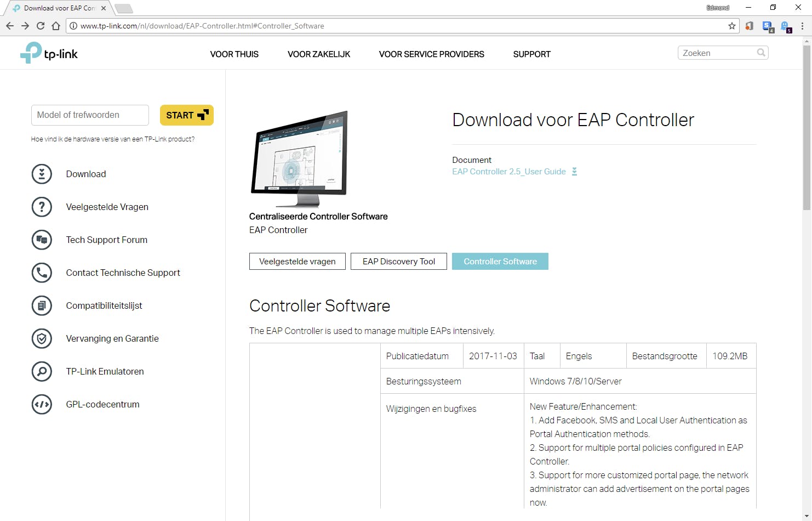Open the Chrome three-dot menu

pos(802,26)
